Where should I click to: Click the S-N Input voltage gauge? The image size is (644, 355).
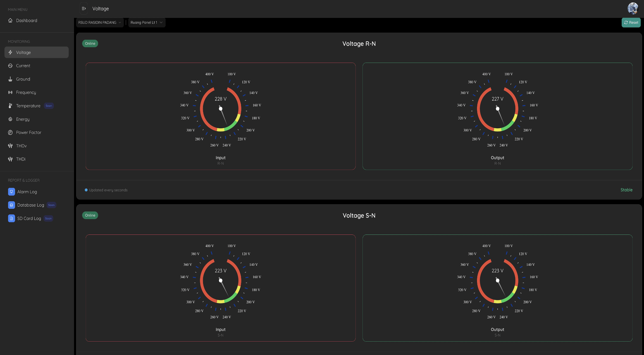221,281
